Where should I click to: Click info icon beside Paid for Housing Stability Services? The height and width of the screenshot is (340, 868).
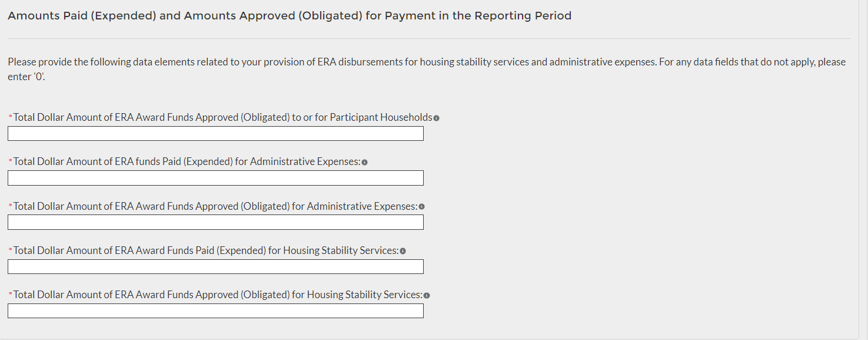coord(403,251)
